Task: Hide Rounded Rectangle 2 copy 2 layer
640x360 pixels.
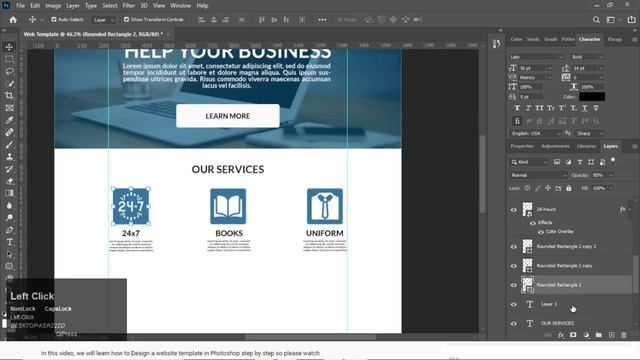Action: 513,247
